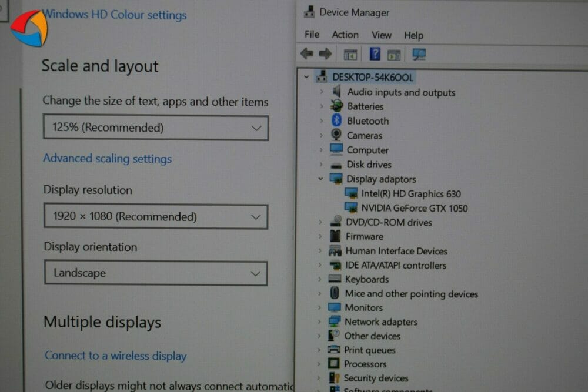The image size is (588, 392).
Task: Click the DVD/CD-ROM drives icon
Action: 336,221
